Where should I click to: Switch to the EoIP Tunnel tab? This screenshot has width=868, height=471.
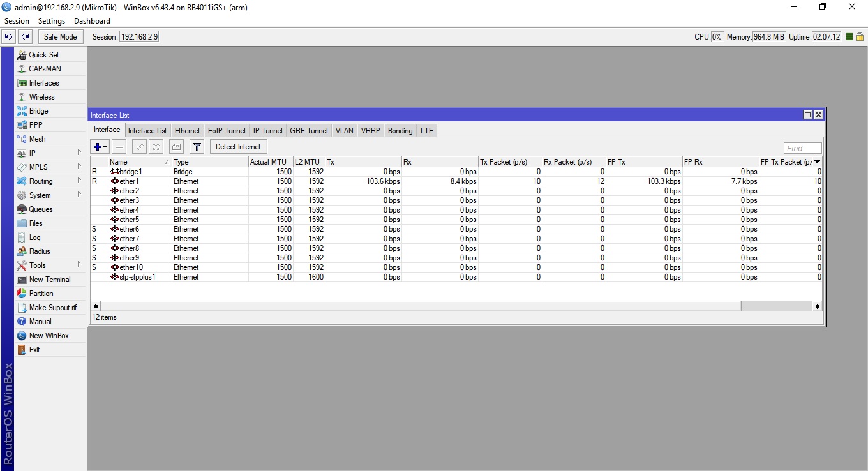coord(227,131)
